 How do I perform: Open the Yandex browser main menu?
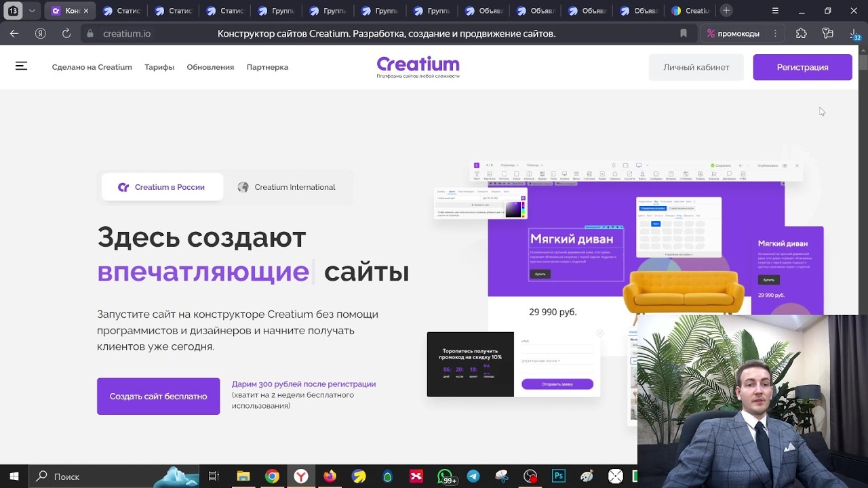pos(775,11)
